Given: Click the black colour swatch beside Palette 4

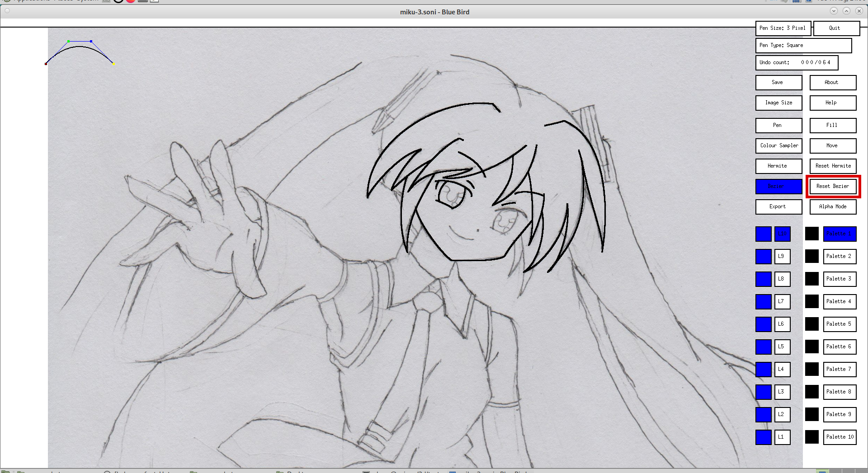Looking at the screenshot, I should [x=812, y=301].
